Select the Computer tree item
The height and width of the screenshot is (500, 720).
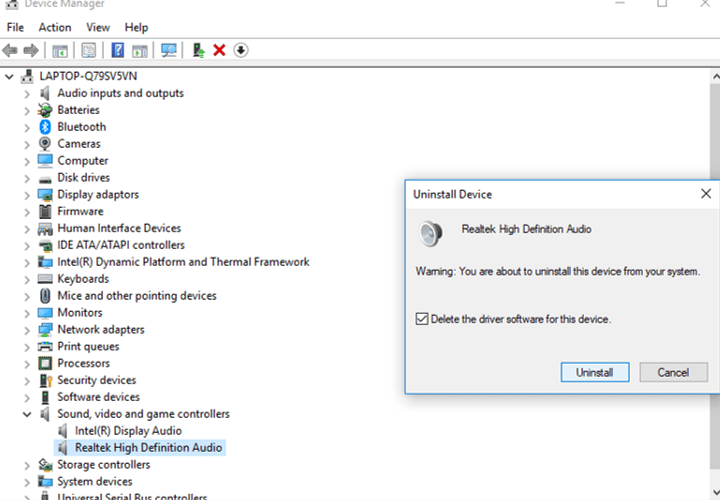(83, 161)
